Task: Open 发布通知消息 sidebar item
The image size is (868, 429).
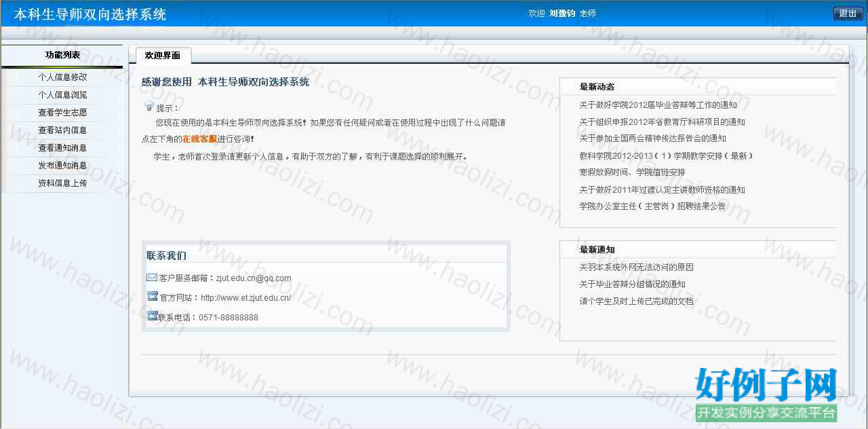Action: point(62,166)
